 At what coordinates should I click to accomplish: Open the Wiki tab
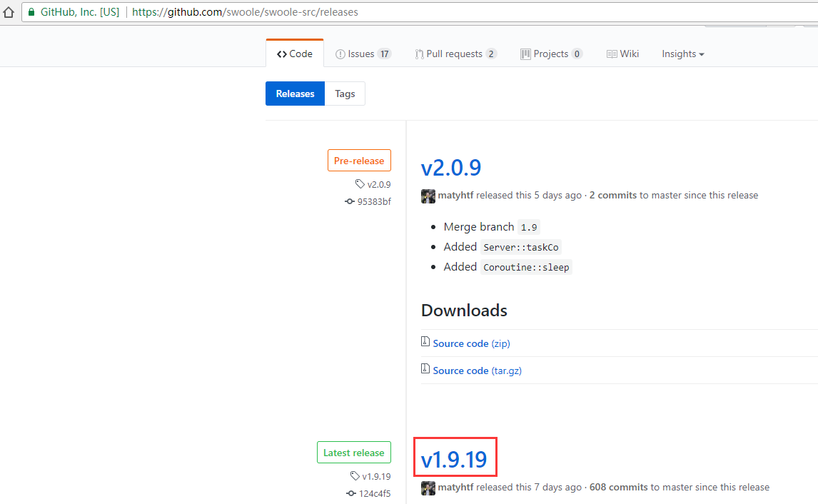tap(623, 54)
